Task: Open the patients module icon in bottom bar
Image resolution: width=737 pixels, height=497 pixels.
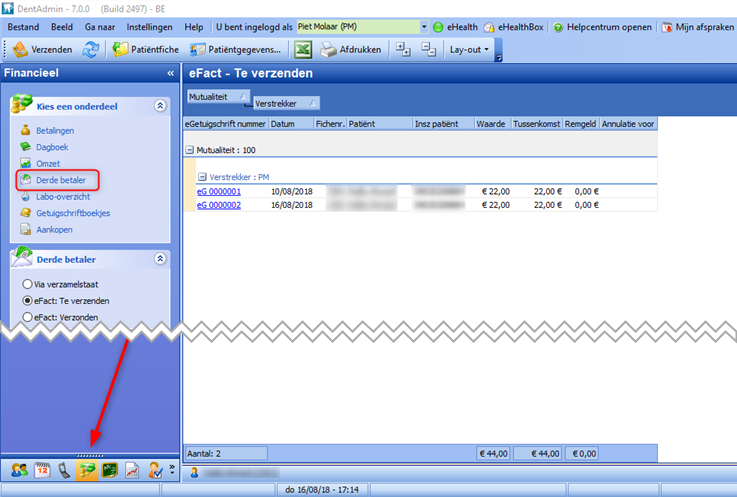Action: point(19,470)
